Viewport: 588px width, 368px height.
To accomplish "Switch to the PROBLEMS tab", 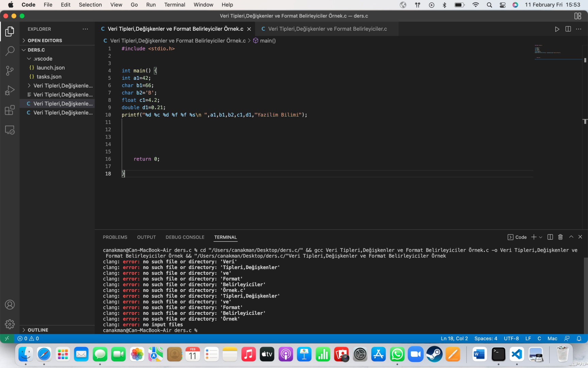I will point(115,237).
